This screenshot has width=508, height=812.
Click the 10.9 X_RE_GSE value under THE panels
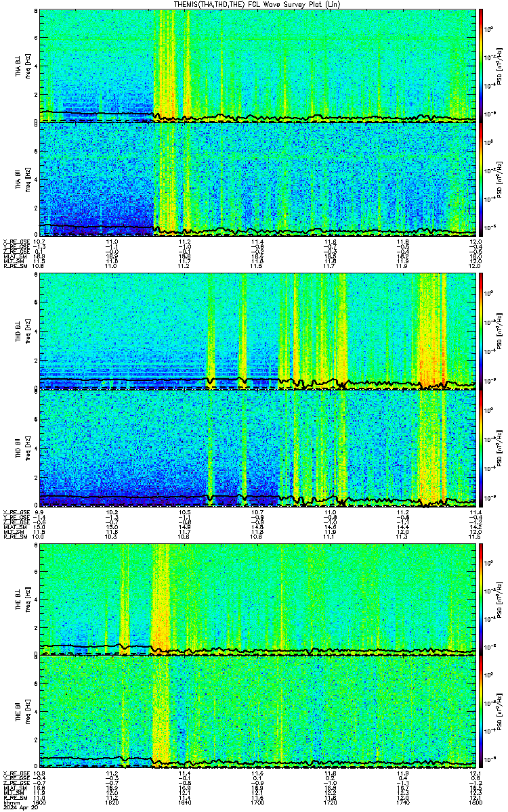pyautogui.click(x=40, y=773)
